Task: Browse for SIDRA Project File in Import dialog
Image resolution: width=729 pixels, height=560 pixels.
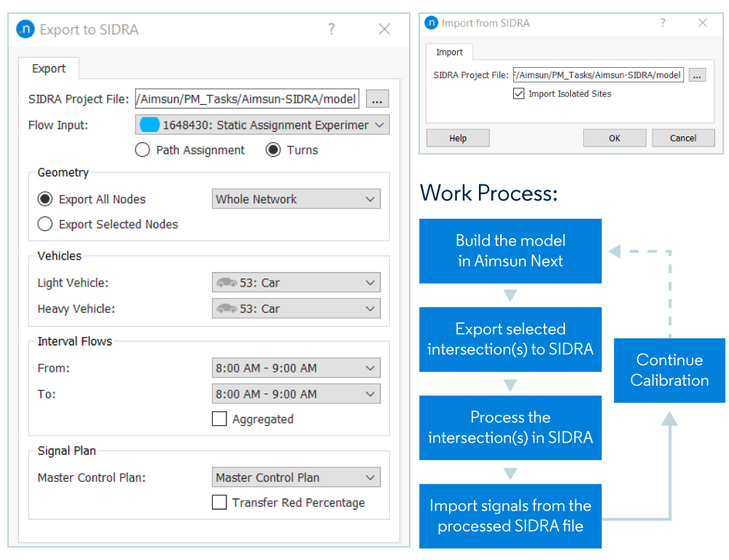Action: point(697,75)
